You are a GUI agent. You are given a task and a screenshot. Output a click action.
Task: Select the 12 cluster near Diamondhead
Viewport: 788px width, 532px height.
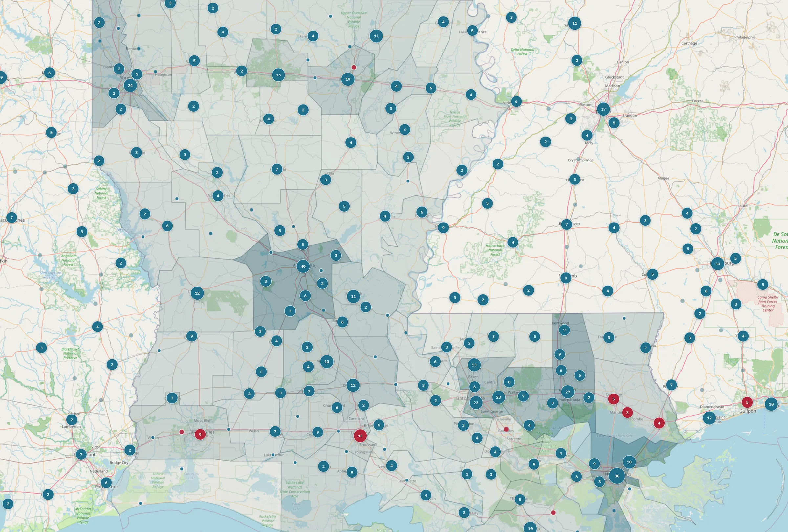709,418
